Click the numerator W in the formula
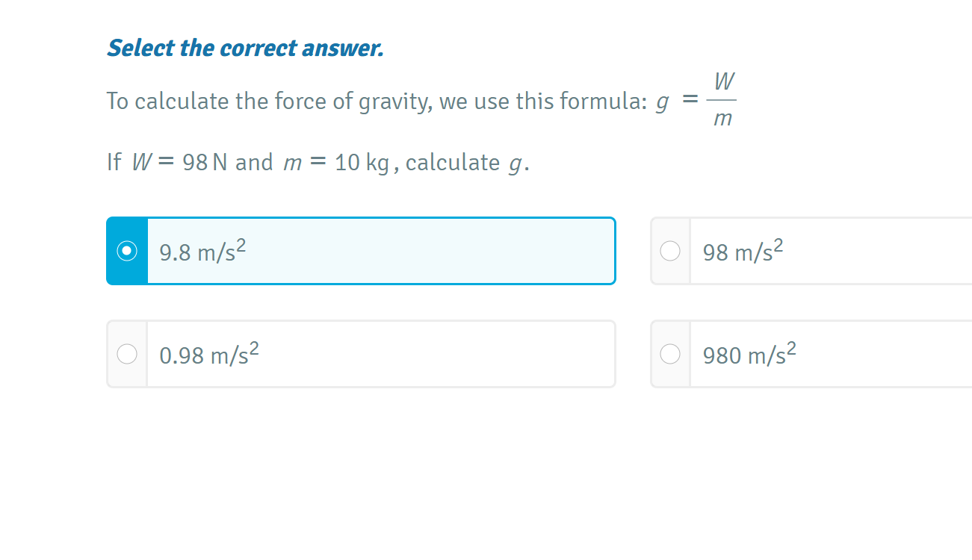 click(x=722, y=81)
